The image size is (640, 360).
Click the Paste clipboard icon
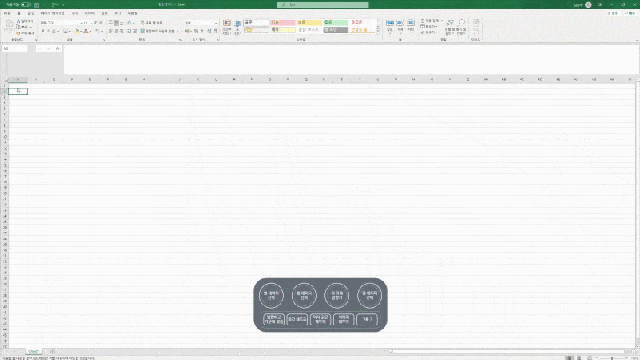[x=9, y=26]
